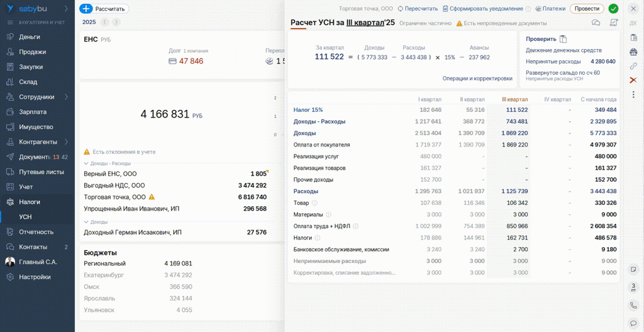Click the red delete X icon
The width and height of the screenshot is (644, 332).
pos(633,80)
